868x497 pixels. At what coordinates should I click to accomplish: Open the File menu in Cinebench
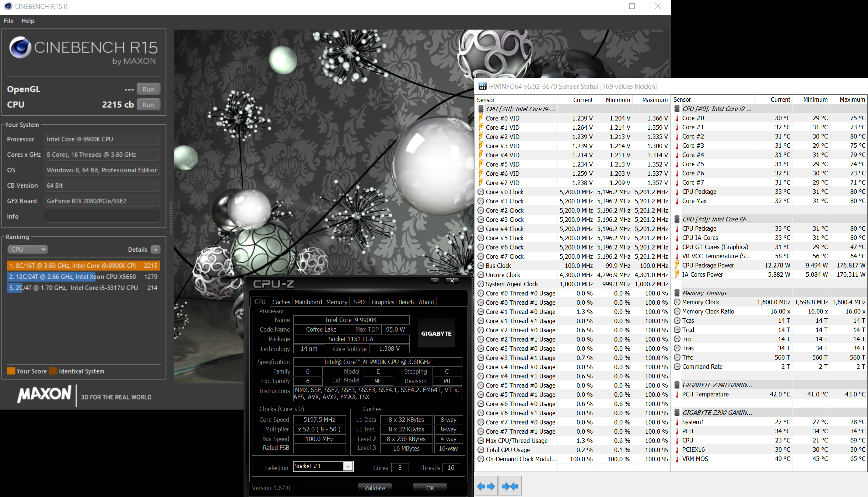point(8,21)
